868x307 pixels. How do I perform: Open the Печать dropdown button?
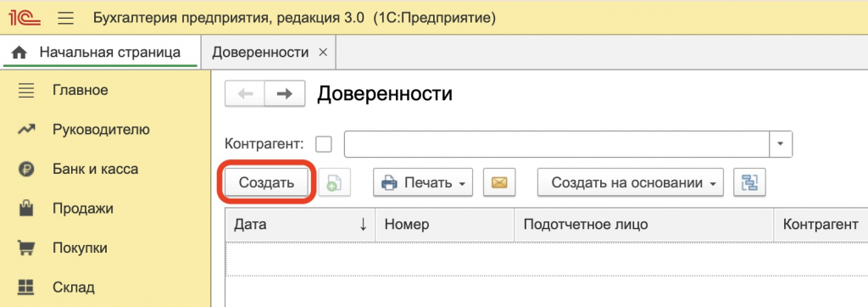click(423, 182)
